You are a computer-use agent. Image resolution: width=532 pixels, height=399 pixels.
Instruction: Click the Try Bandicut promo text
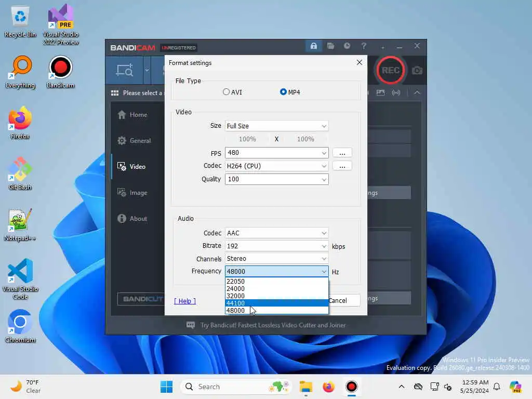273,325
